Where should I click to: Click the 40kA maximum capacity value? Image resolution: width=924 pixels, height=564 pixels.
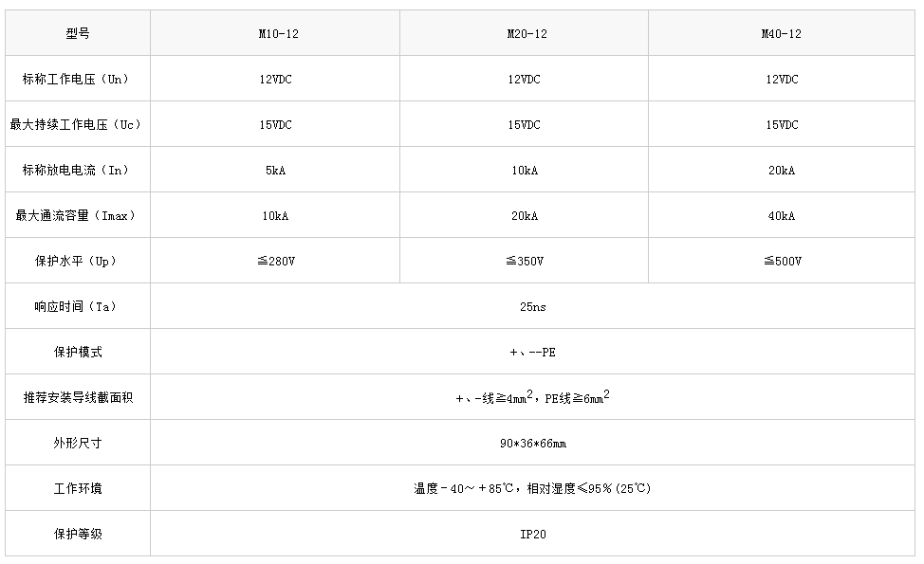coord(782,216)
